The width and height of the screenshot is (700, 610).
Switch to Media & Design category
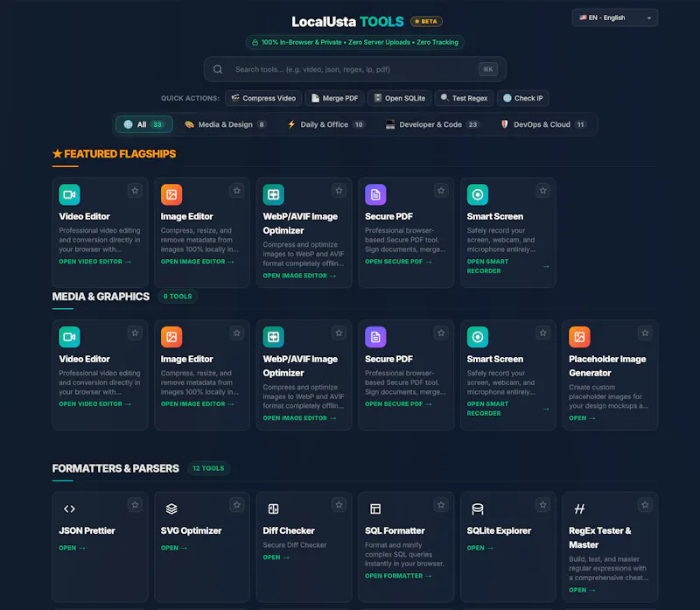coord(226,124)
